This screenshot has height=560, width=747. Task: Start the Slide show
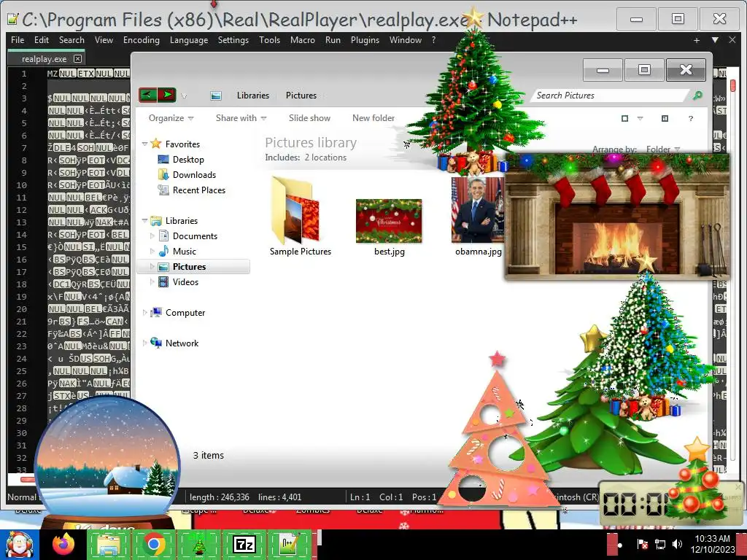309,118
